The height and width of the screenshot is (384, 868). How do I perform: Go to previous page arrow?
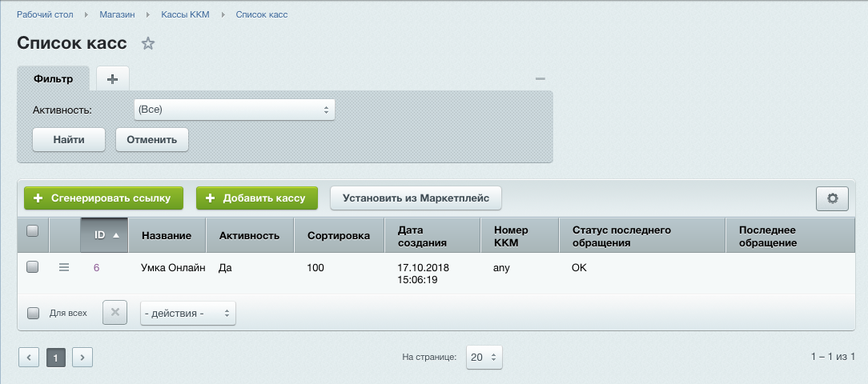(x=28, y=358)
